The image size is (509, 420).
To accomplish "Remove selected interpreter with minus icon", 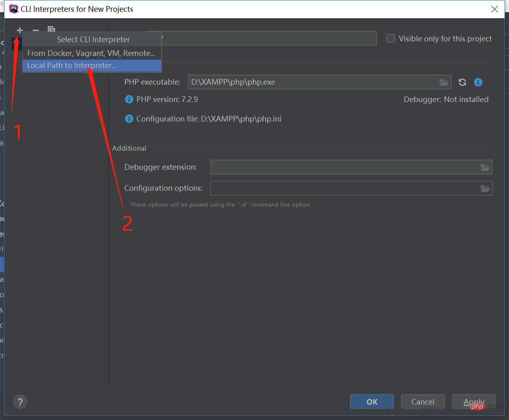I will [36, 30].
